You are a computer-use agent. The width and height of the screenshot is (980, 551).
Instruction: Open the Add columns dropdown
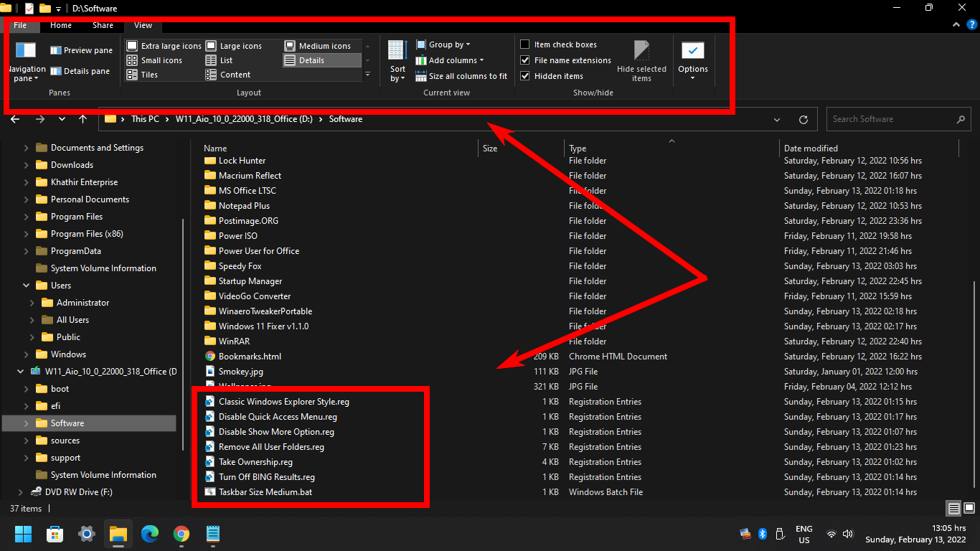(x=450, y=60)
